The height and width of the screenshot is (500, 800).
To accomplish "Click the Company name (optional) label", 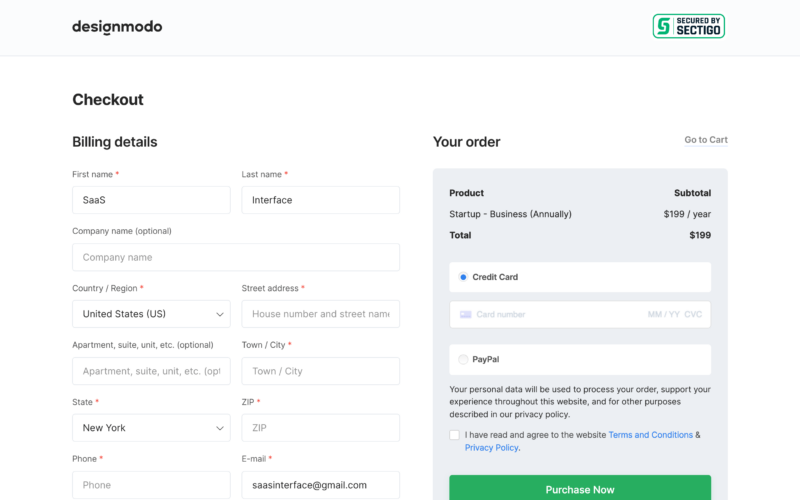I will click(x=122, y=231).
